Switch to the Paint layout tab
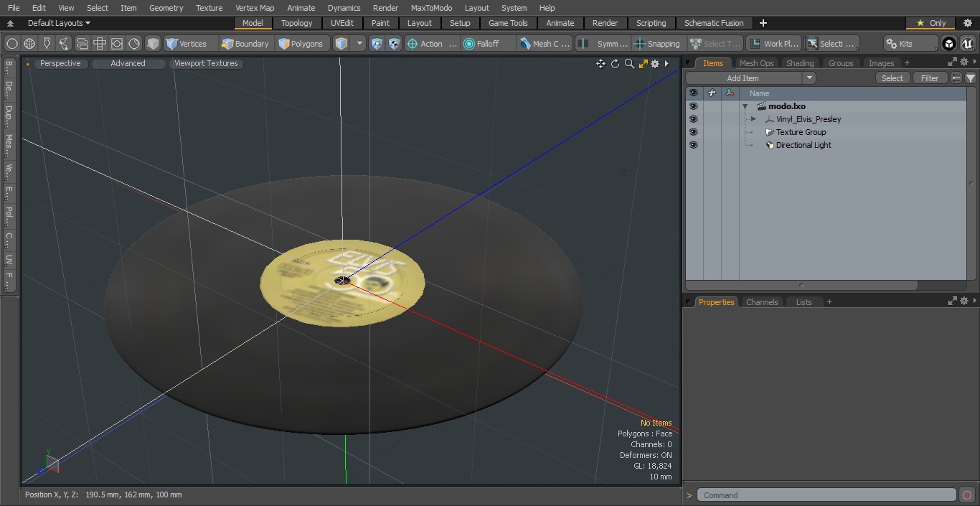Image resolution: width=980 pixels, height=506 pixels. 380,23
